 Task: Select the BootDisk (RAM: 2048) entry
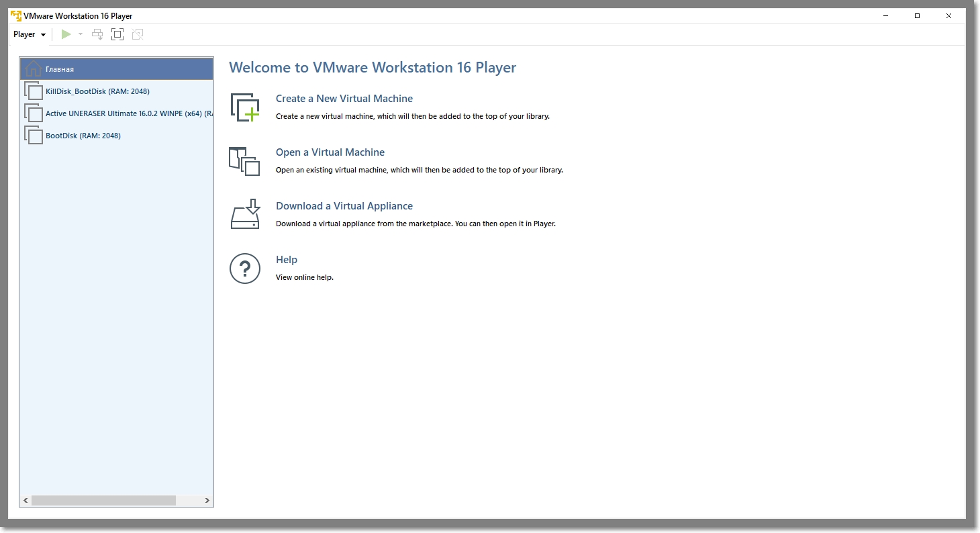tap(83, 136)
